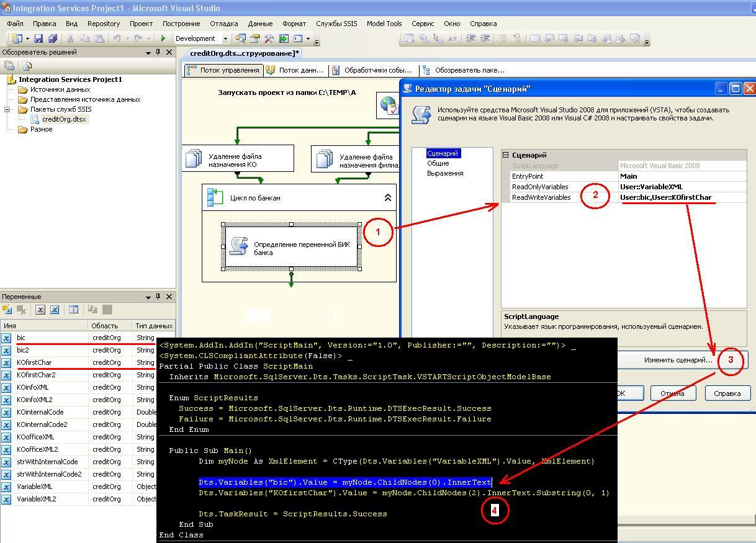Switch to the 'Поток управления' tab
756x543 pixels.
(x=223, y=70)
